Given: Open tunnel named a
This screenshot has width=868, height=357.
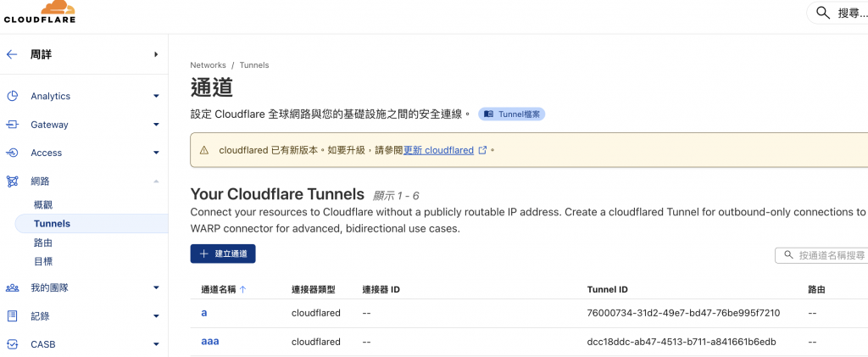Looking at the screenshot, I should coord(204,313).
